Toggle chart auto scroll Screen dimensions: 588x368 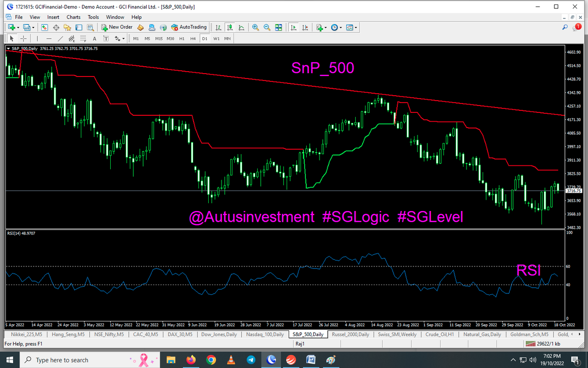[x=293, y=27]
